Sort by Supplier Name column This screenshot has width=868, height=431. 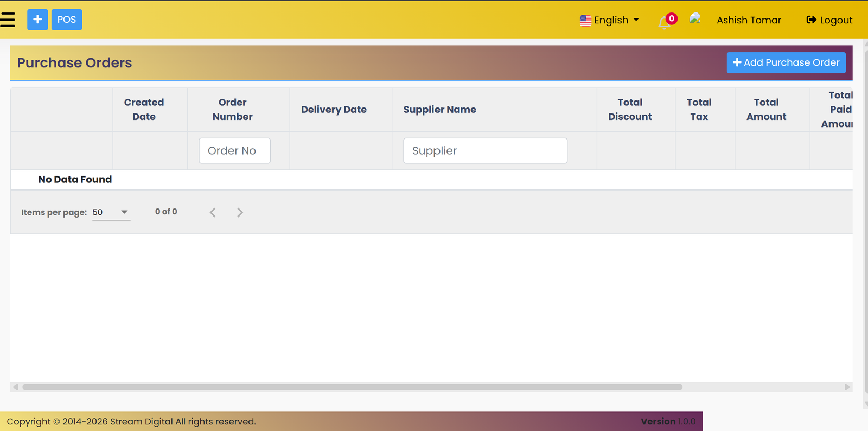(x=440, y=110)
